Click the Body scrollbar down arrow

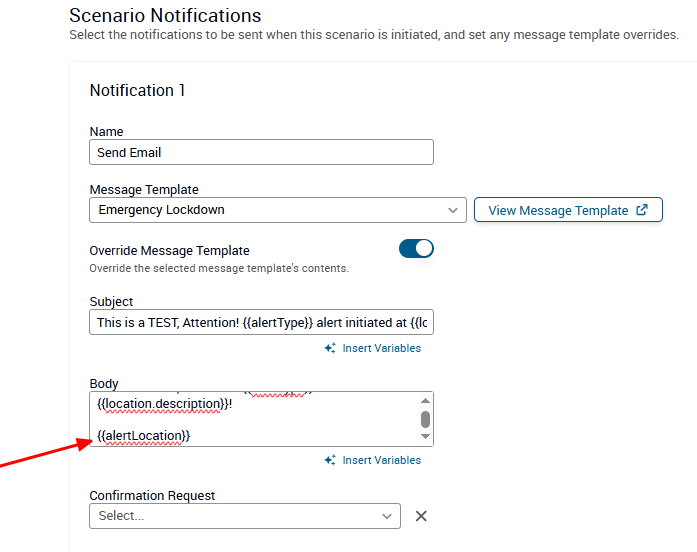[425, 437]
